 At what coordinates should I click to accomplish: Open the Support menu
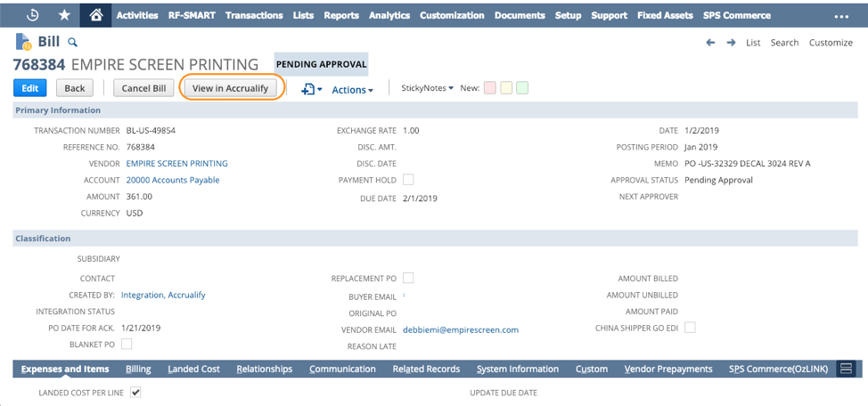click(609, 15)
